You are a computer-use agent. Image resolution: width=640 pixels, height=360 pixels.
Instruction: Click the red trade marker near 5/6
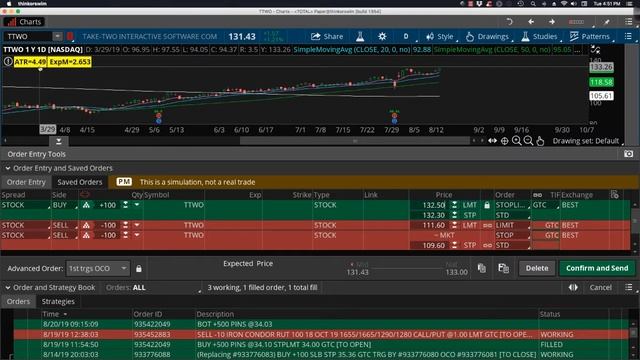[158, 116]
